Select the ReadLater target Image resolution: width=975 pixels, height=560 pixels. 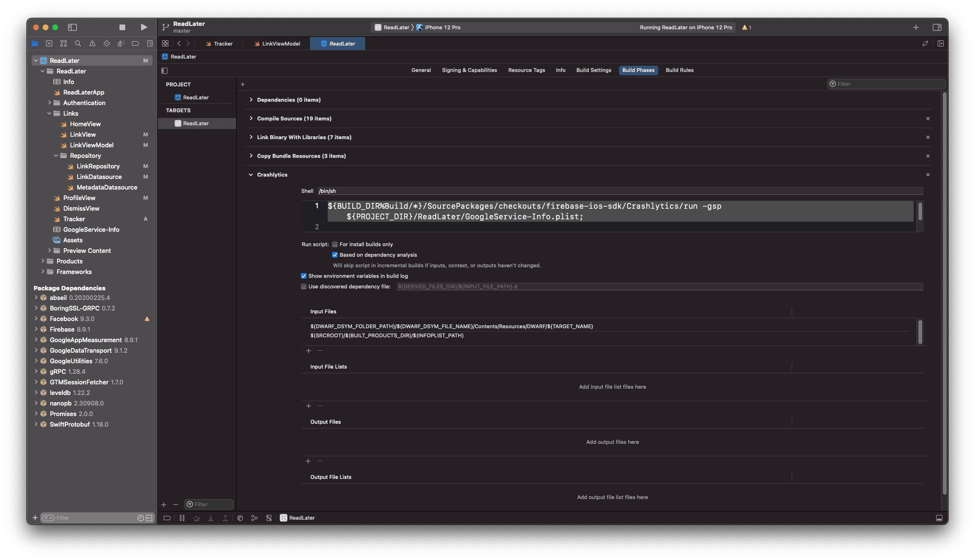pyautogui.click(x=197, y=123)
